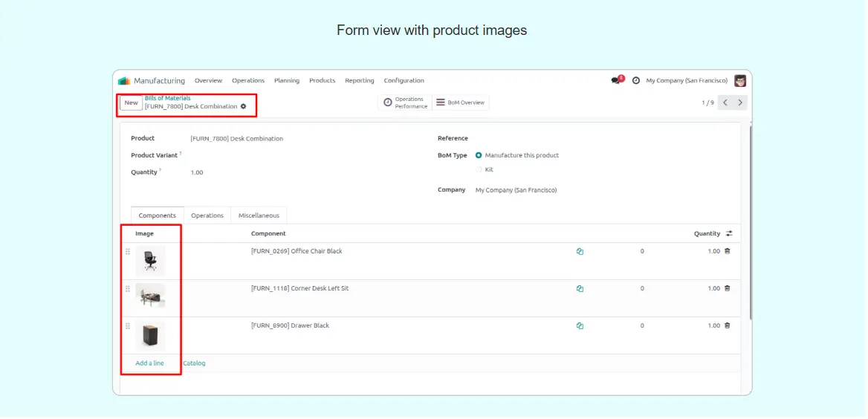This screenshot has width=868, height=419.
Task: Click the New button
Action: pos(131,103)
